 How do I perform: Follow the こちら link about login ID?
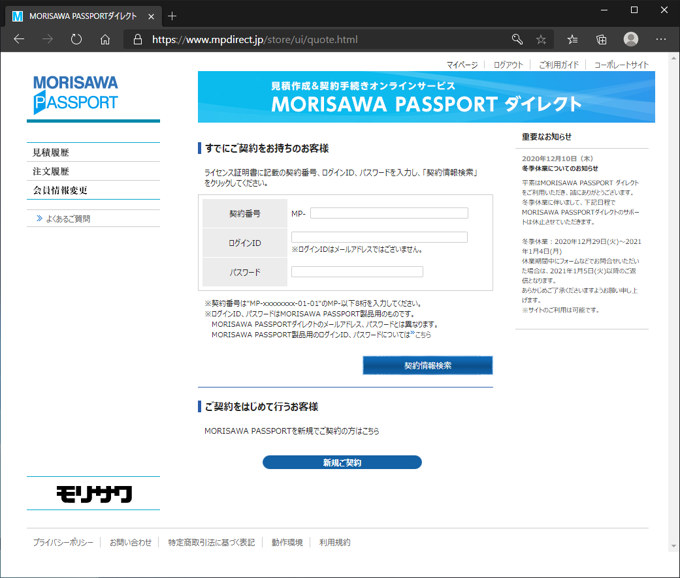(421, 335)
